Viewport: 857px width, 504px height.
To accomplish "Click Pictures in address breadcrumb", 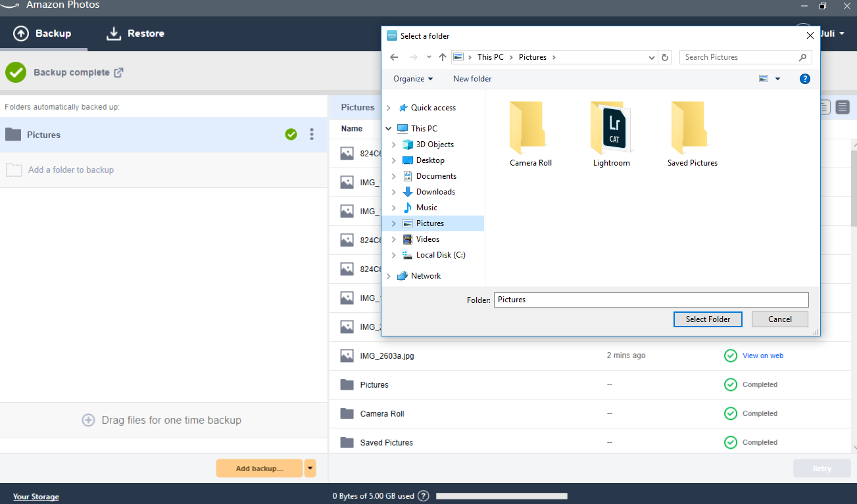I will click(533, 57).
